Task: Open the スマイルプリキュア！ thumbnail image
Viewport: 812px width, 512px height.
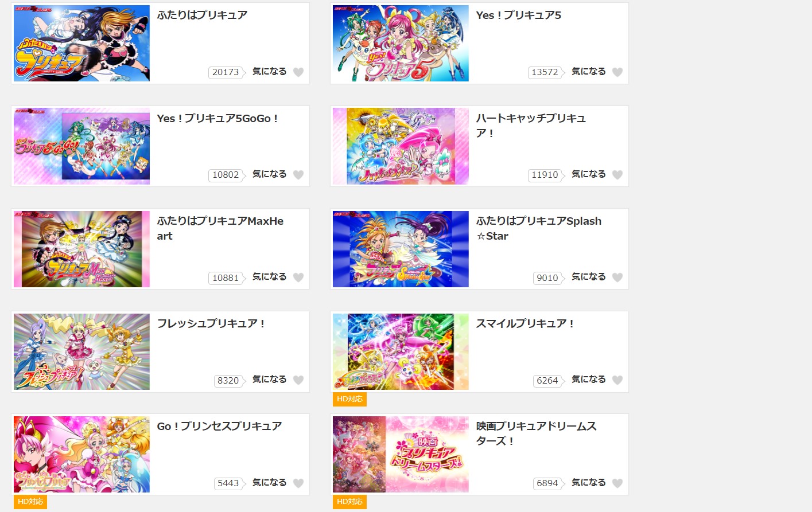Action: pyautogui.click(x=401, y=351)
